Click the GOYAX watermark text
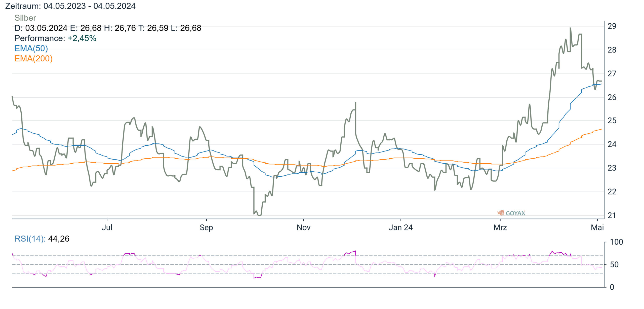This screenshot has width=644, height=309. (x=515, y=213)
